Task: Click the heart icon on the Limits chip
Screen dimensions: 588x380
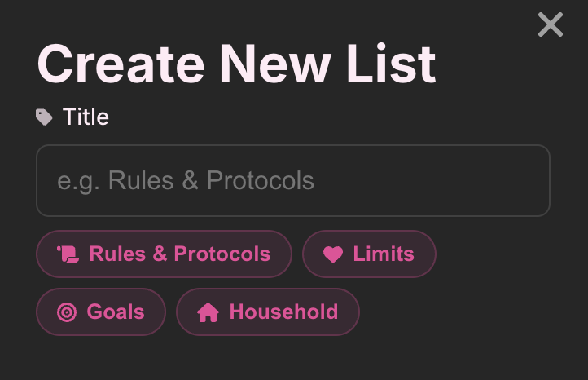Action: coord(333,254)
